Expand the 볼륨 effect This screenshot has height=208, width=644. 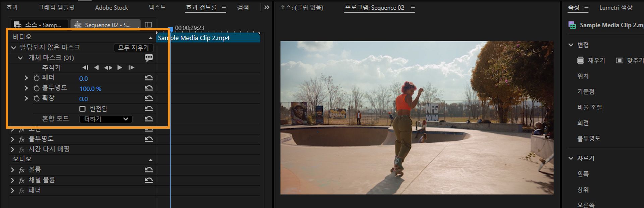(13, 170)
